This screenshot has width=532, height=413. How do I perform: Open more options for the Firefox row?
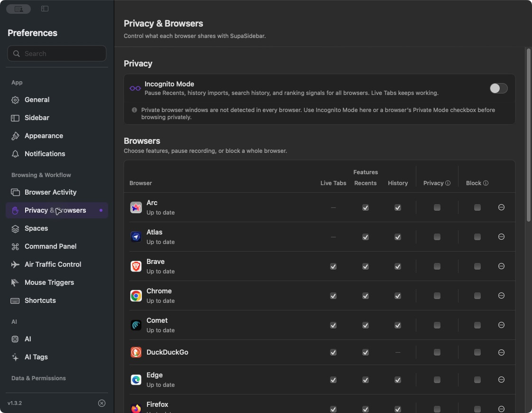coord(501,409)
